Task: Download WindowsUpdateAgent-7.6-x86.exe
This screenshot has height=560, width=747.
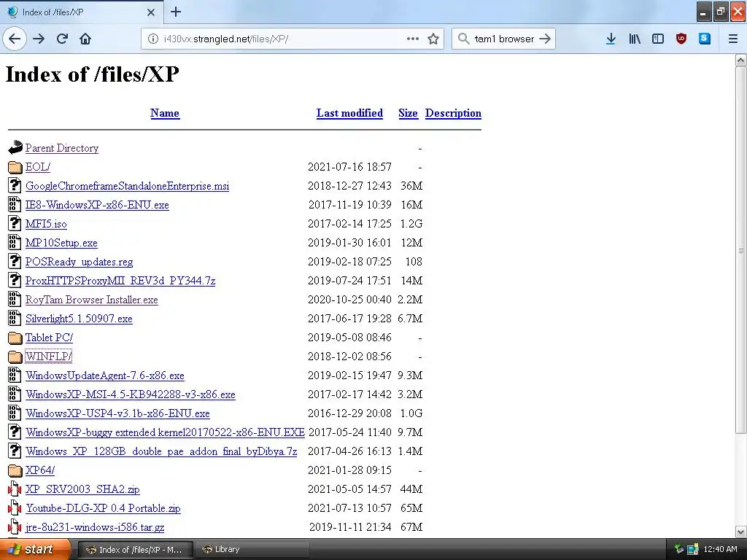Action: (x=105, y=376)
